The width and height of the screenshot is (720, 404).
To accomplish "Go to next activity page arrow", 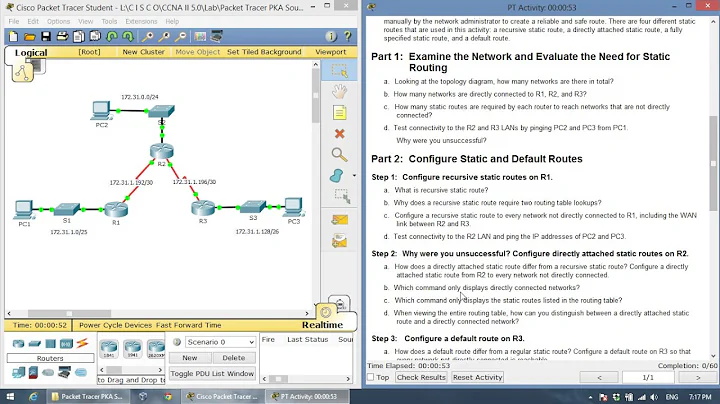I will click(698, 377).
